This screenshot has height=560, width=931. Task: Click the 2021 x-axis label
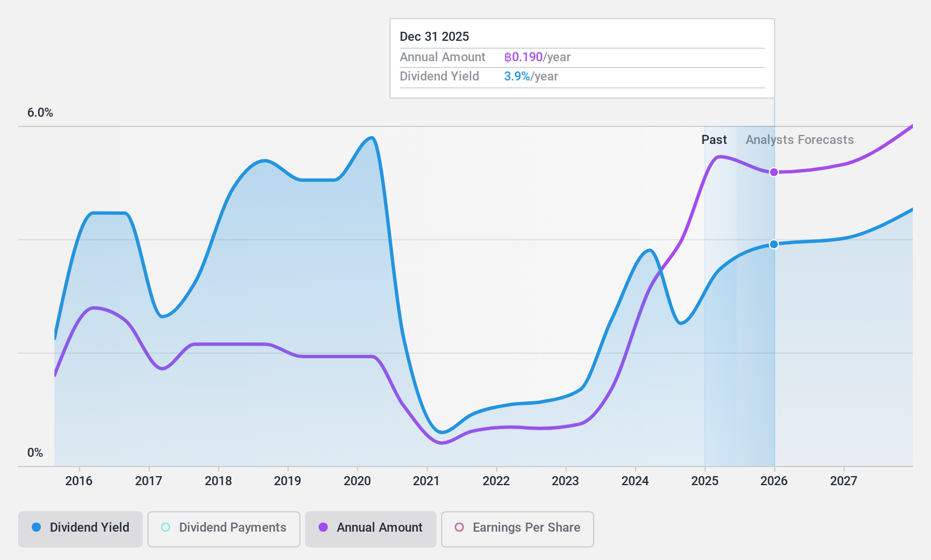coord(426,481)
